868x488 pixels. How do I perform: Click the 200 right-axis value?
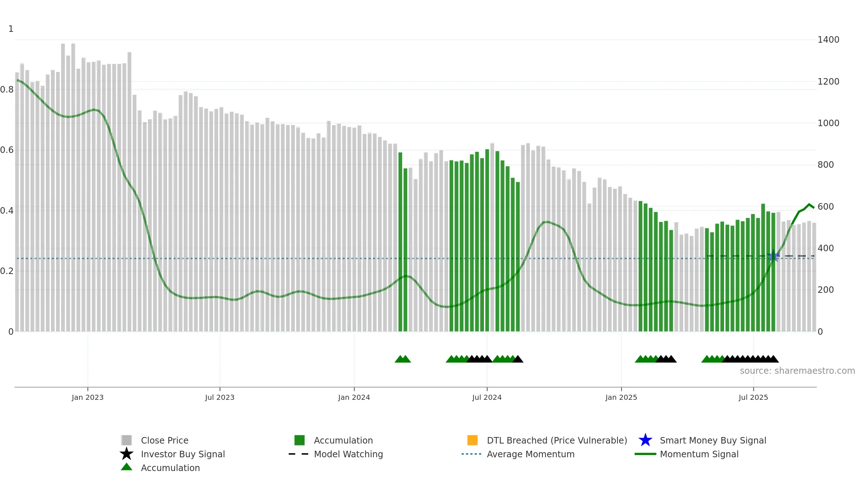pyautogui.click(x=826, y=290)
